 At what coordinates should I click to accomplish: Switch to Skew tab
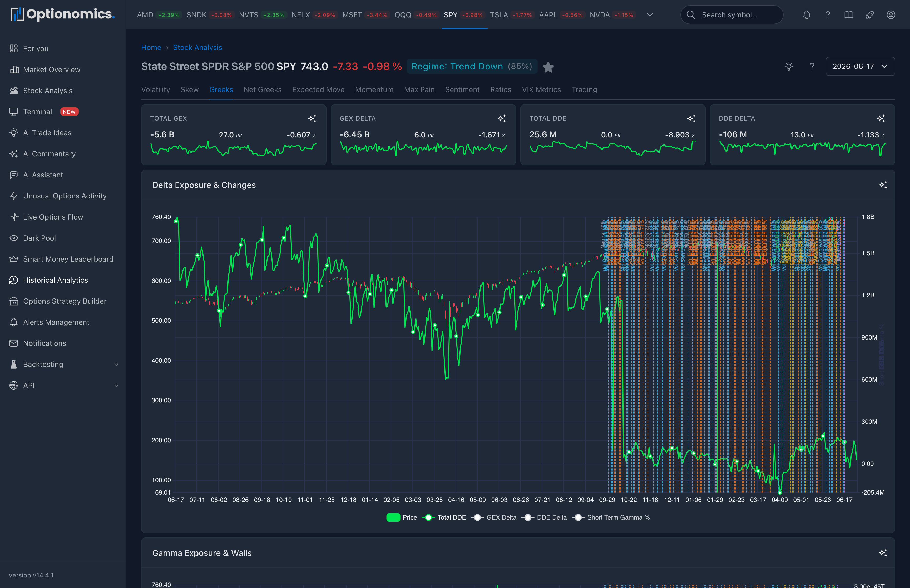pyautogui.click(x=189, y=89)
